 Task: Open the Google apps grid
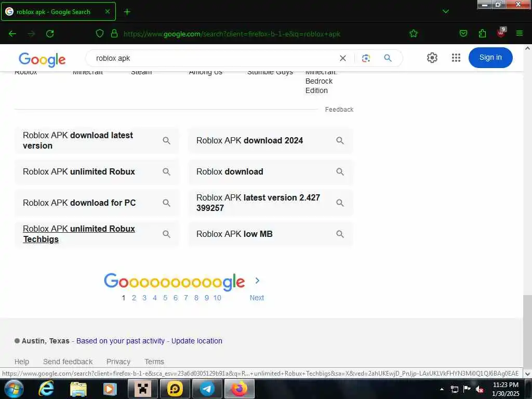tap(456, 58)
